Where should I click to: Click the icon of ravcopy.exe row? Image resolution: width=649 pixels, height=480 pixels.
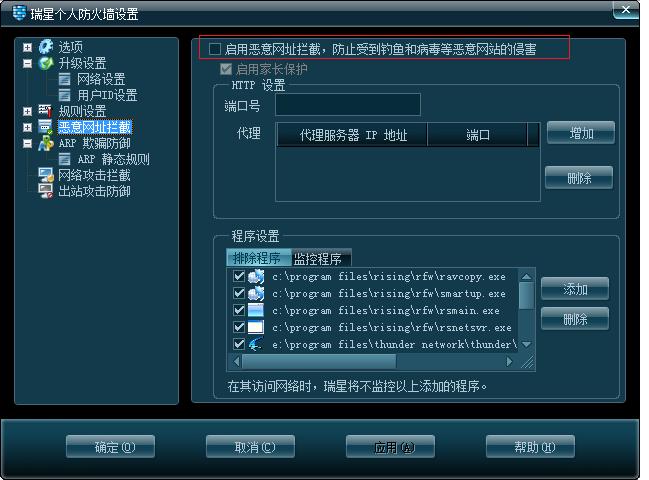tap(256, 276)
